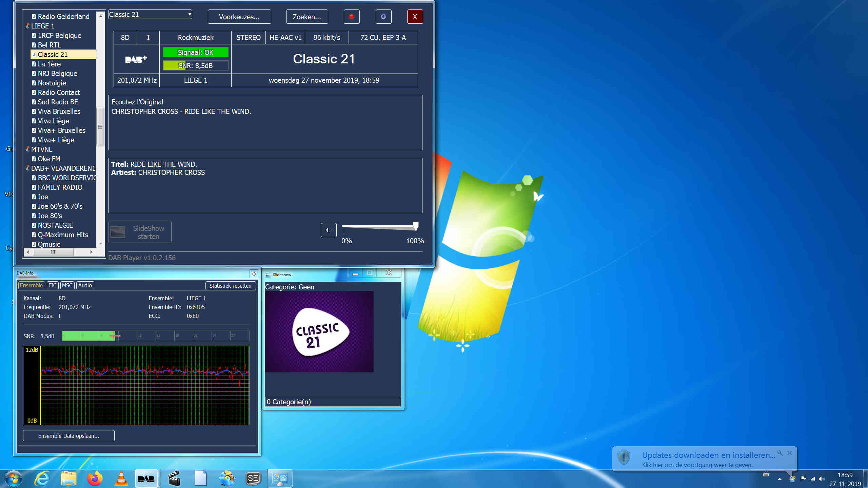Start the SlideShow
The image size is (868, 488).
tap(140, 232)
